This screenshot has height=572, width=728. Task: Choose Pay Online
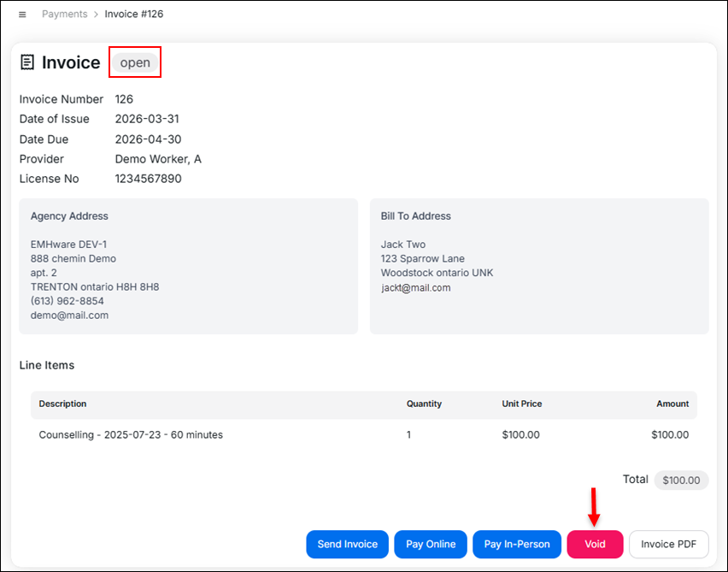431,544
